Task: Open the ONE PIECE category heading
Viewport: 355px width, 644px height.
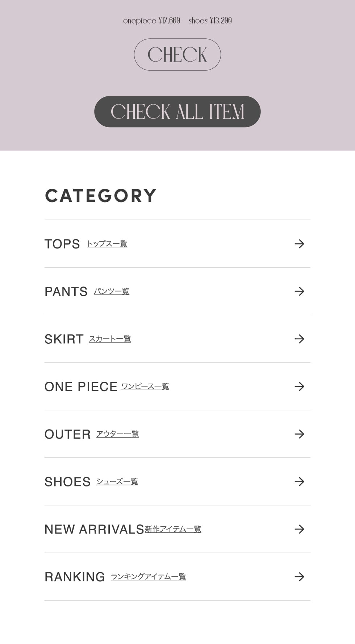Action: [x=81, y=387]
